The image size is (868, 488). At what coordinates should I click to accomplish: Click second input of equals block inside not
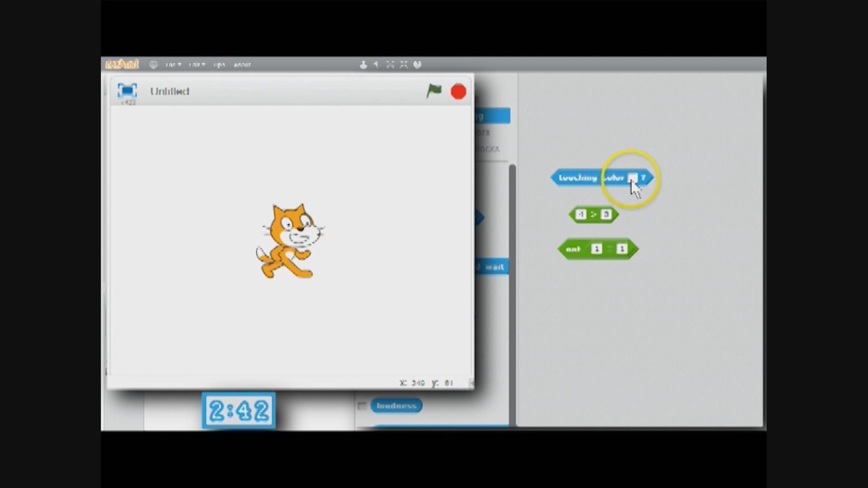(x=622, y=249)
